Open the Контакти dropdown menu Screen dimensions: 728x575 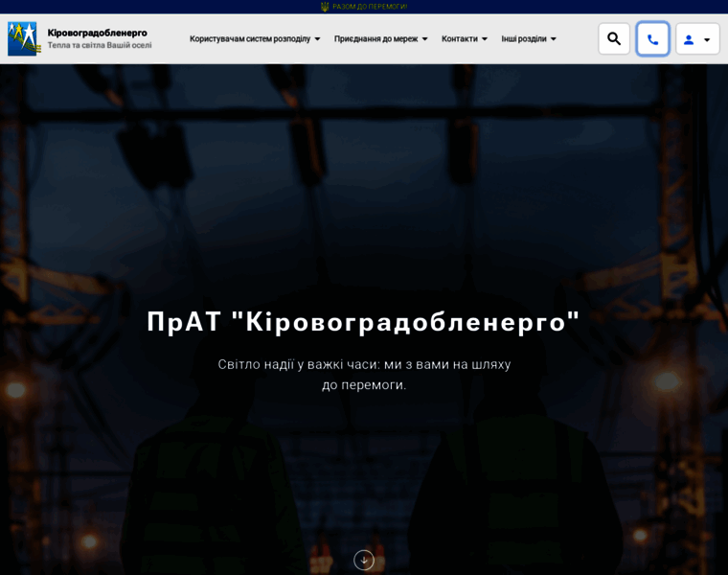coord(465,39)
